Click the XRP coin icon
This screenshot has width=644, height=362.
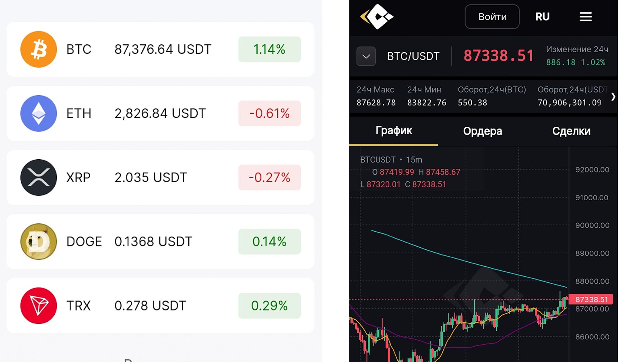(x=39, y=177)
